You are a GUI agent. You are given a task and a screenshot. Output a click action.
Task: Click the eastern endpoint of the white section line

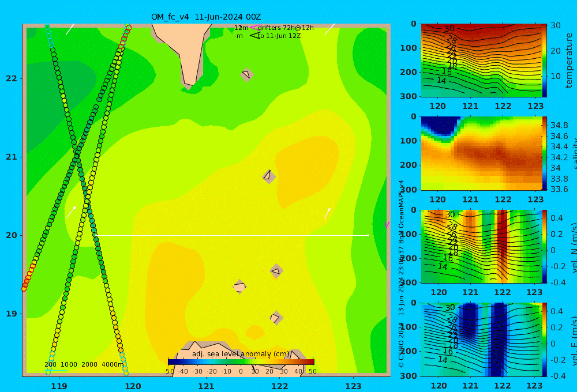pos(368,235)
